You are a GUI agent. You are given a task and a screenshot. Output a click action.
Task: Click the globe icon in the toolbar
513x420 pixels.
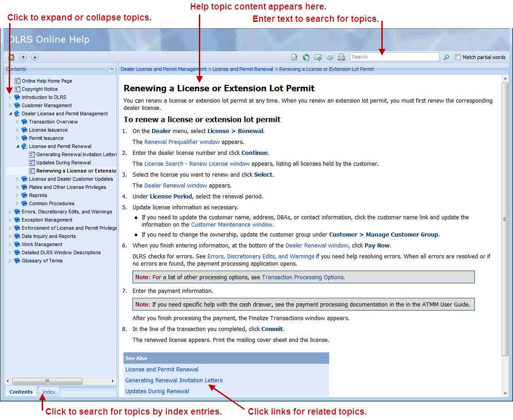(x=306, y=57)
